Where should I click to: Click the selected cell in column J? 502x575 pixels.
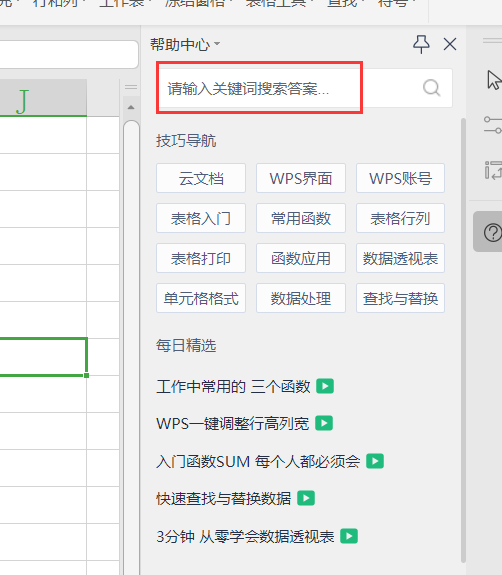[43, 357]
